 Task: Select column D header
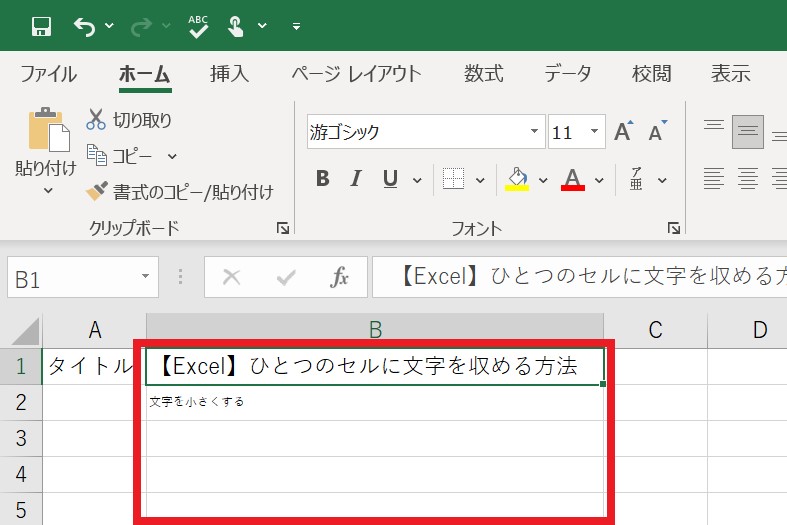[748, 330]
